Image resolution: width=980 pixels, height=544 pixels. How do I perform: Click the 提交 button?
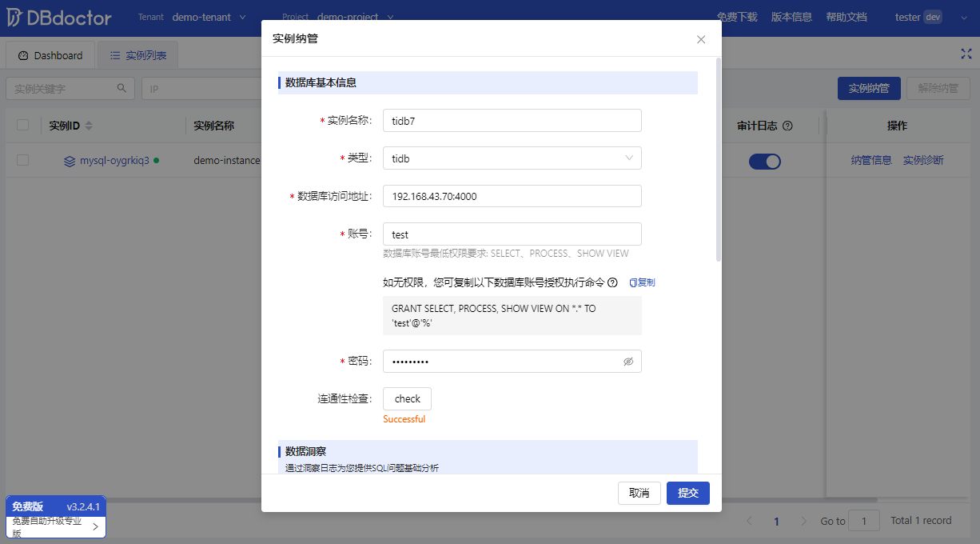pos(688,493)
